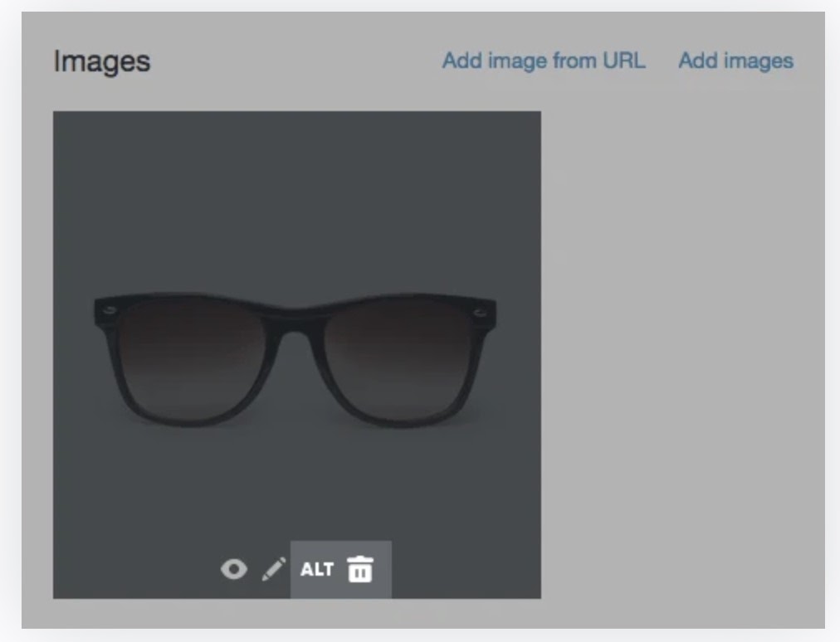The height and width of the screenshot is (642, 840).
Task: Click the 'Add image from URL' link
Action: [x=543, y=61]
